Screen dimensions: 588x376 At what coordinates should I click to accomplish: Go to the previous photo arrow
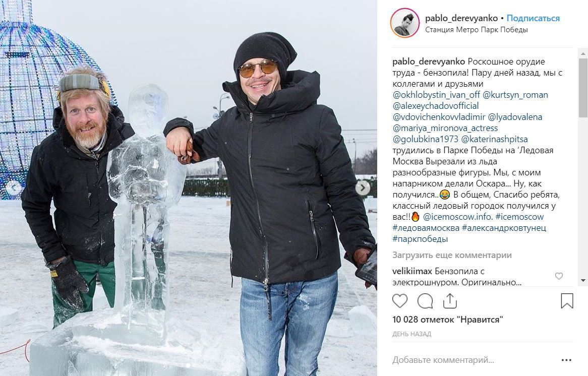(14, 187)
